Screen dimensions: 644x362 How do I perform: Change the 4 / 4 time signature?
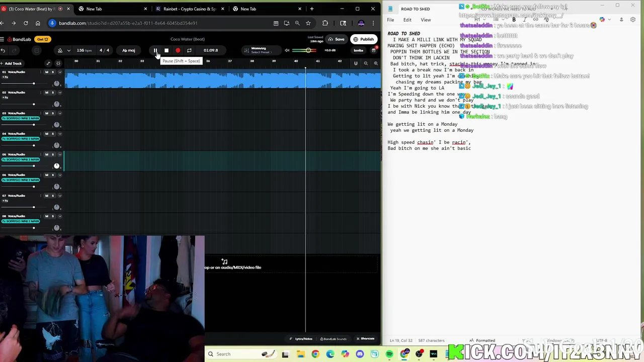pyautogui.click(x=104, y=50)
